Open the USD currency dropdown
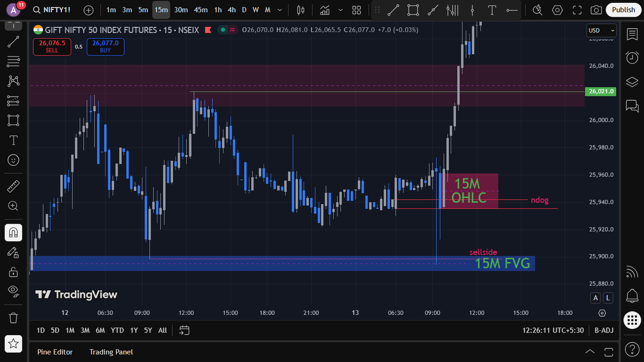The height and width of the screenshot is (362, 644). click(601, 31)
